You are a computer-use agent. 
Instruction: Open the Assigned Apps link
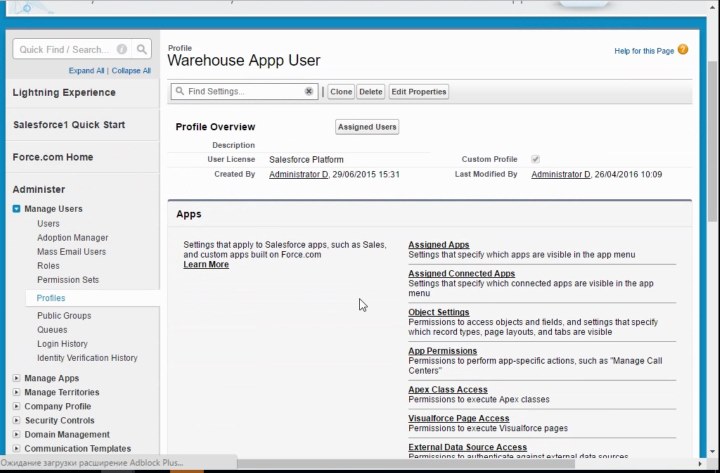pyautogui.click(x=439, y=245)
